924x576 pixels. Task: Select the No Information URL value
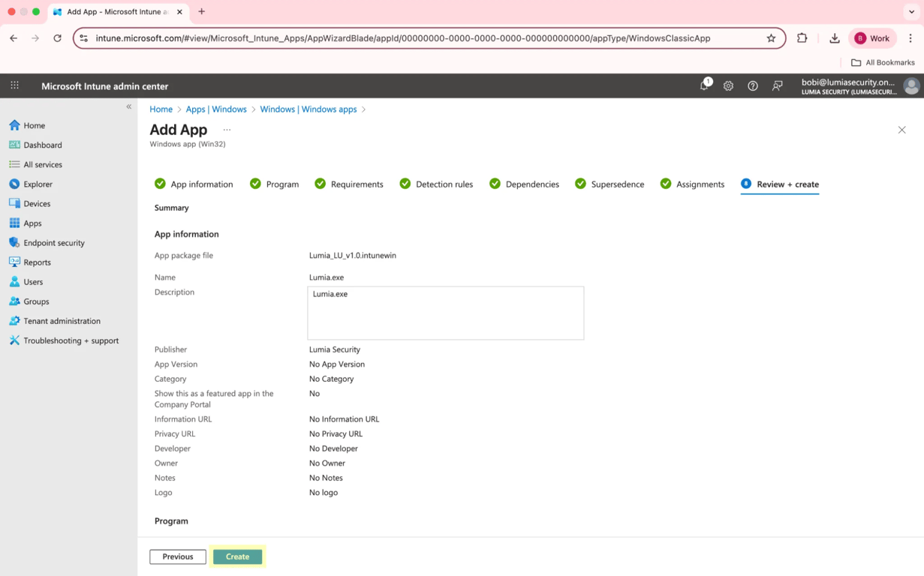(344, 419)
